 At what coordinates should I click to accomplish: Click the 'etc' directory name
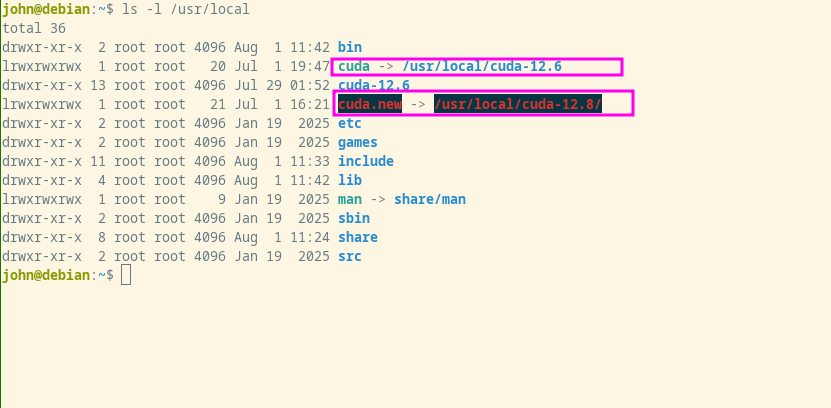pyautogui.click(x=350, y=123)
